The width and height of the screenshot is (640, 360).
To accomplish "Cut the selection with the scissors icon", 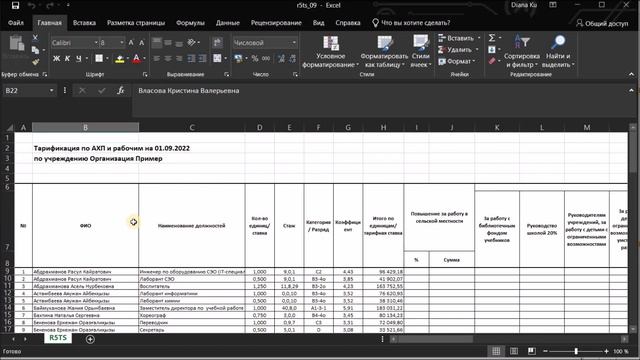I will pyautogui.click(x=36, y=38).
